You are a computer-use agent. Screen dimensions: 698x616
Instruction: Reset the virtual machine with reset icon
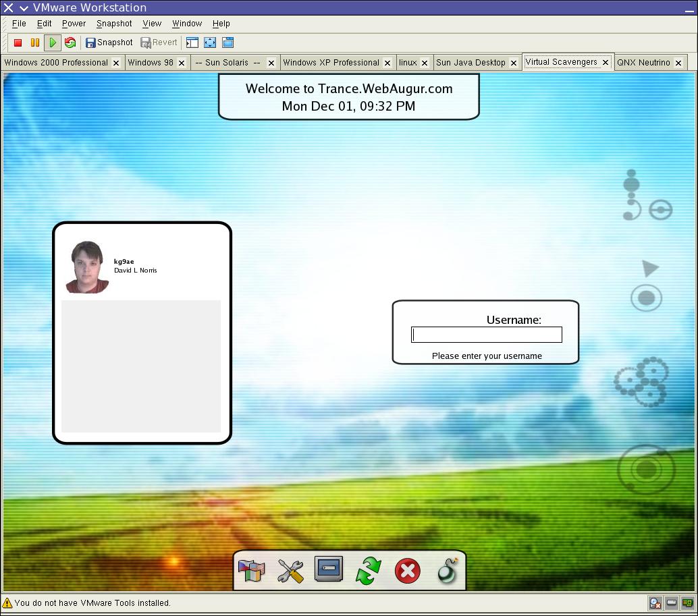pyautogui.click(x=70, y=43)
